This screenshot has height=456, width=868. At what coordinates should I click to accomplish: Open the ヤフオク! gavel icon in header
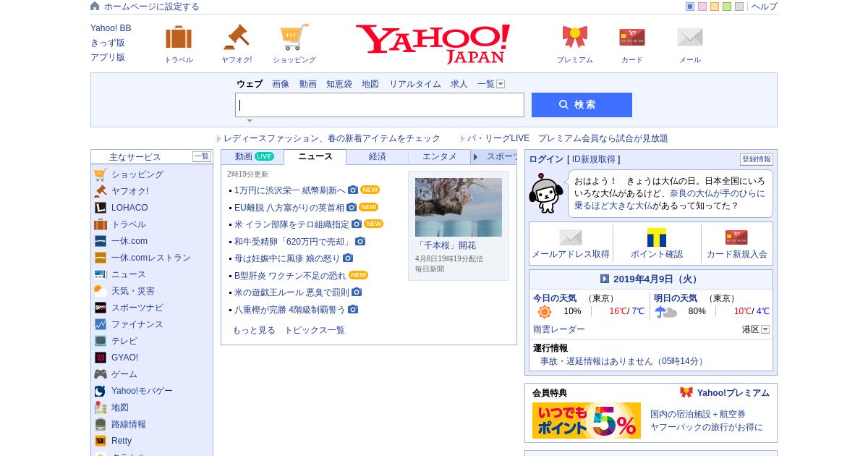click(236, 37)
